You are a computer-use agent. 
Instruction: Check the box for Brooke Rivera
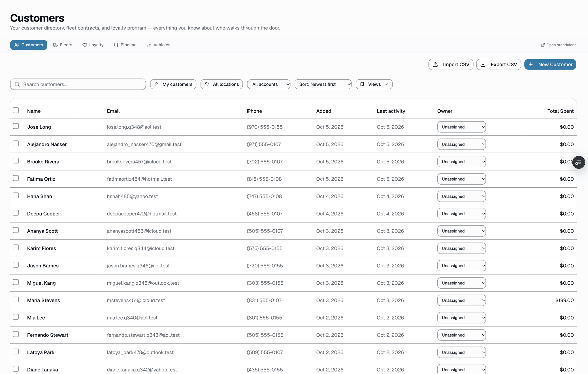16,161
